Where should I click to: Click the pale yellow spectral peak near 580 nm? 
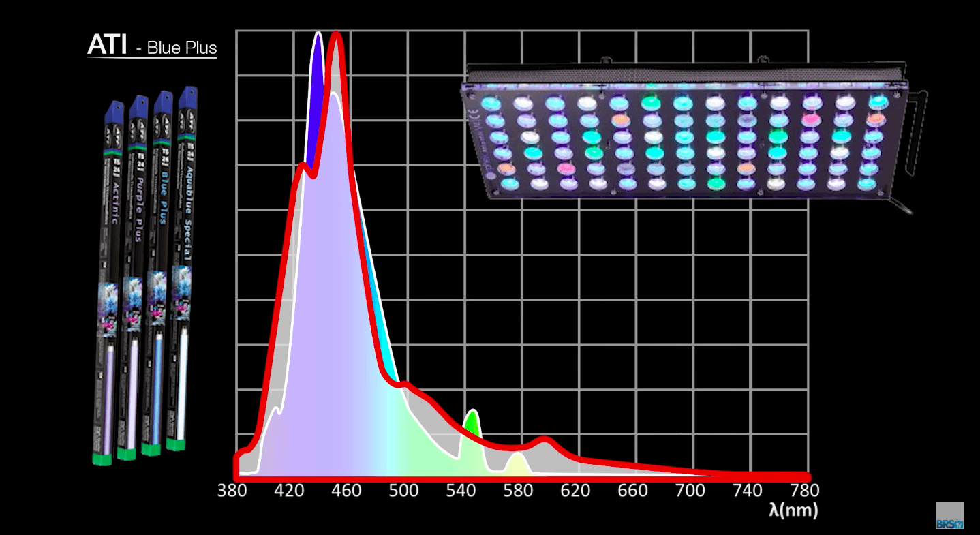coord(518,464)
